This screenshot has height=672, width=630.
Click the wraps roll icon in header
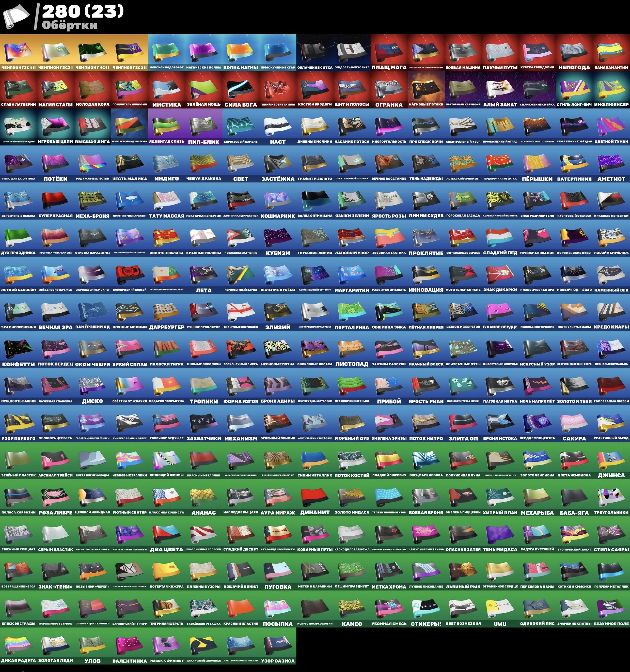(x=16, y=17)
